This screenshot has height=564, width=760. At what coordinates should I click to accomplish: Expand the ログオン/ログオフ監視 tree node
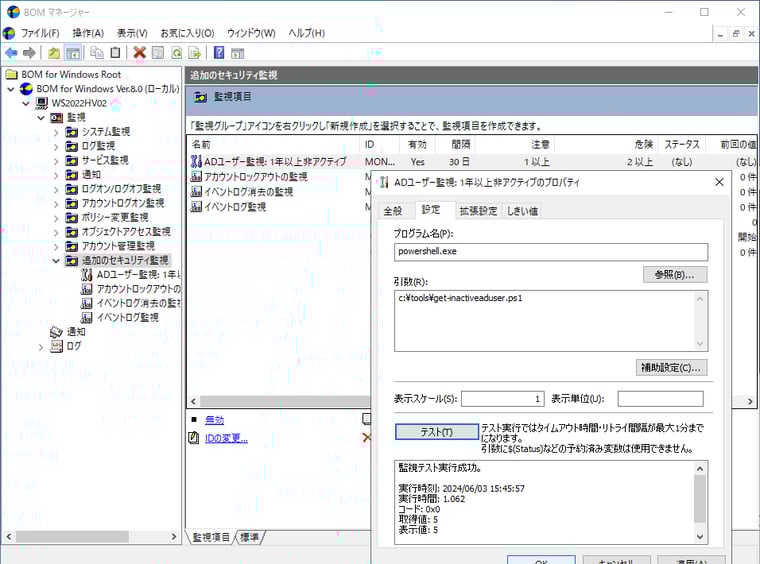click(x=56, y=189)
